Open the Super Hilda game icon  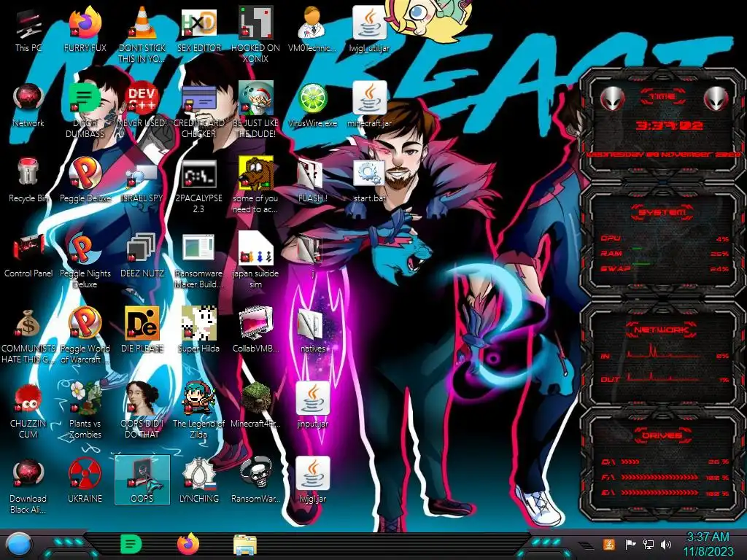coord(198,330)
